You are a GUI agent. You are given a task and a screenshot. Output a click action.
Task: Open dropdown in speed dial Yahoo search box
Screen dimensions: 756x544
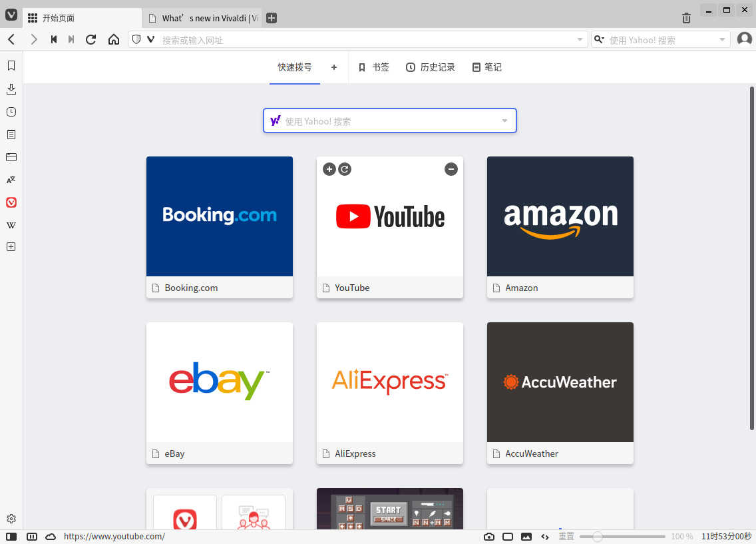coord(504,121)
